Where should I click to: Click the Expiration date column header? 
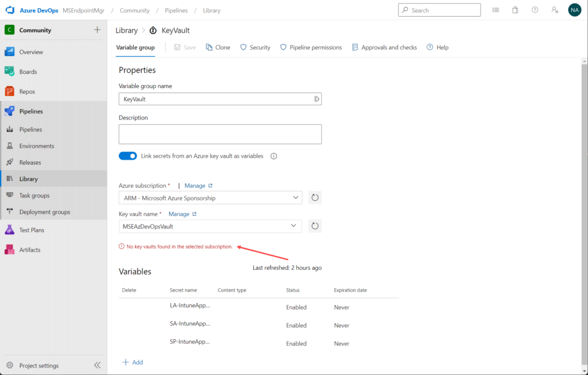coord(350,290)
